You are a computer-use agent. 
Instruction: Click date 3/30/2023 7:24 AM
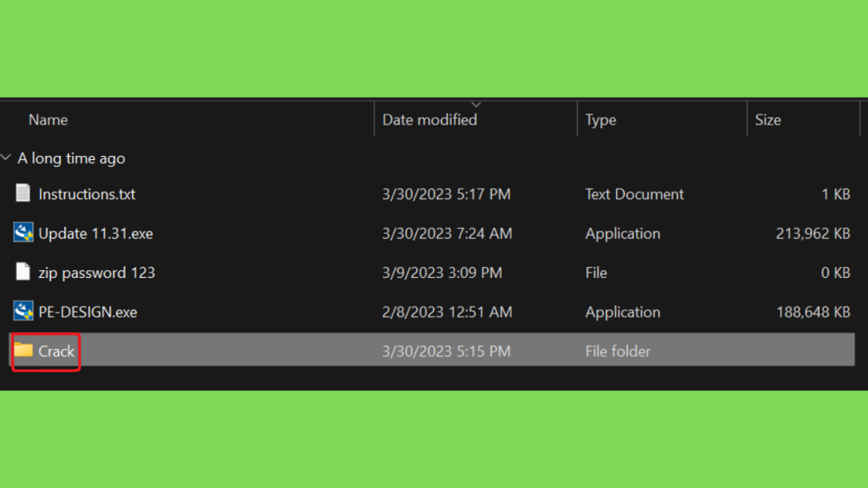447,234
